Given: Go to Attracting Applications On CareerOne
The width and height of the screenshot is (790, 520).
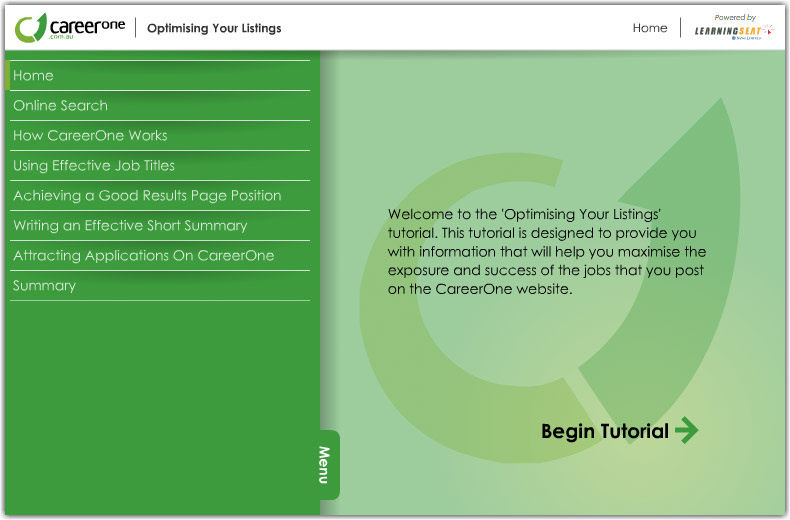Looking at the screenshot, I should [x=160, y=255].
